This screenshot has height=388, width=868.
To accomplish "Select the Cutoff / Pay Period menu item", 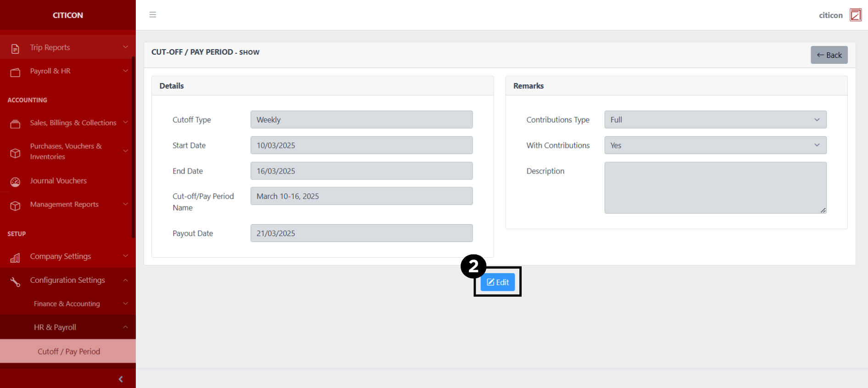I will point(69,351).
